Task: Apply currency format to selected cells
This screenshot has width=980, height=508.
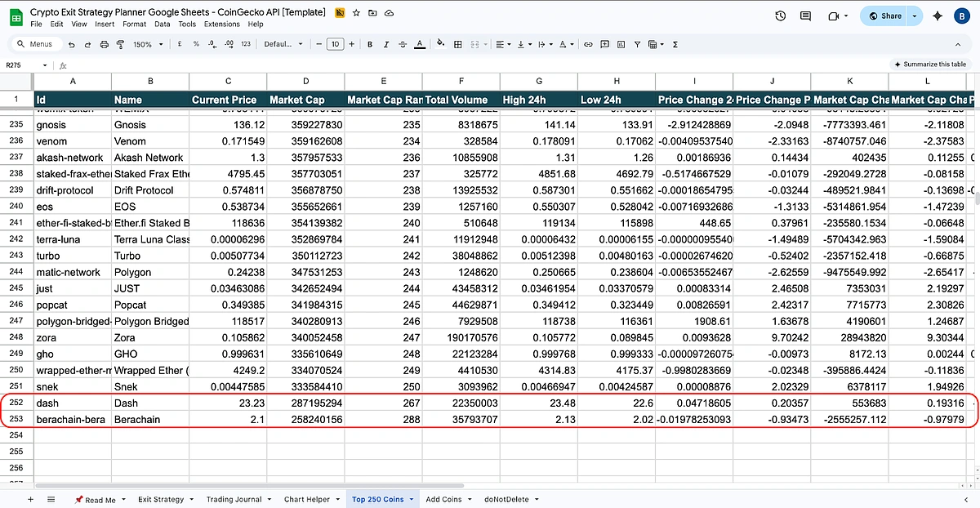Action: (180, 44)
